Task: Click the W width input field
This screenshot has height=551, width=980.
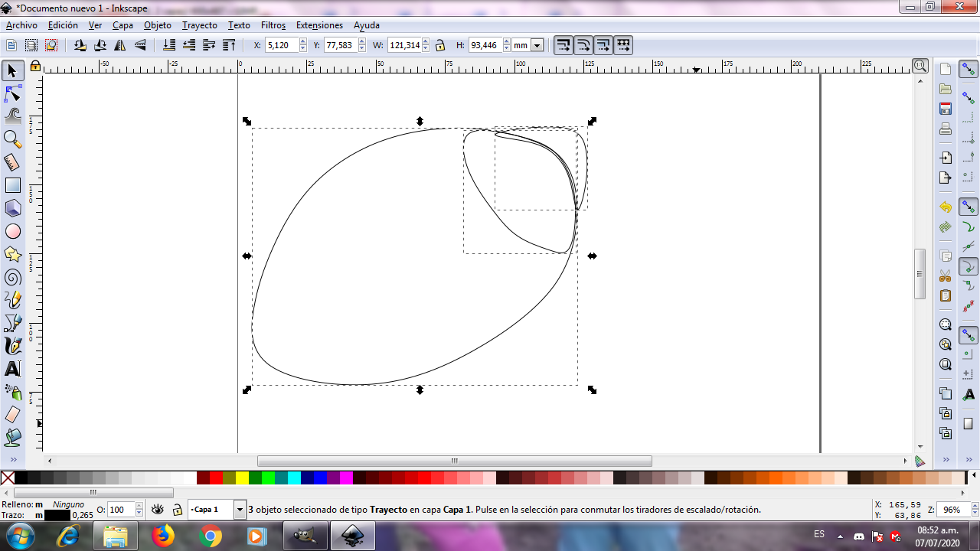Action: 404,45
